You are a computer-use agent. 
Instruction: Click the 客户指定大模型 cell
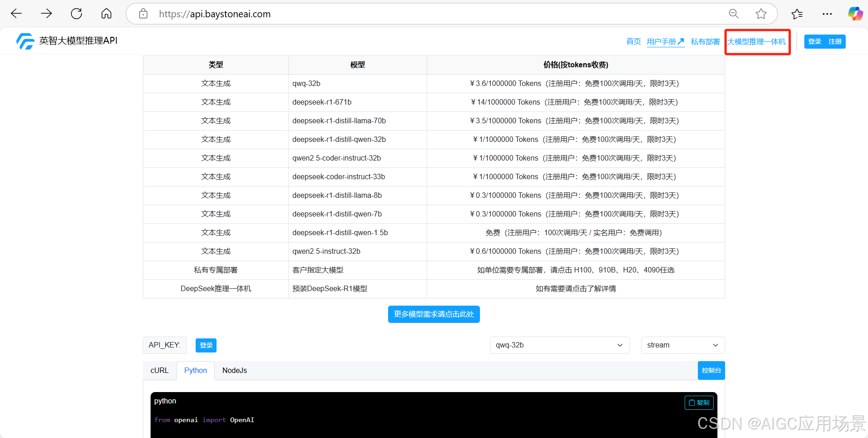click(358, 270)
